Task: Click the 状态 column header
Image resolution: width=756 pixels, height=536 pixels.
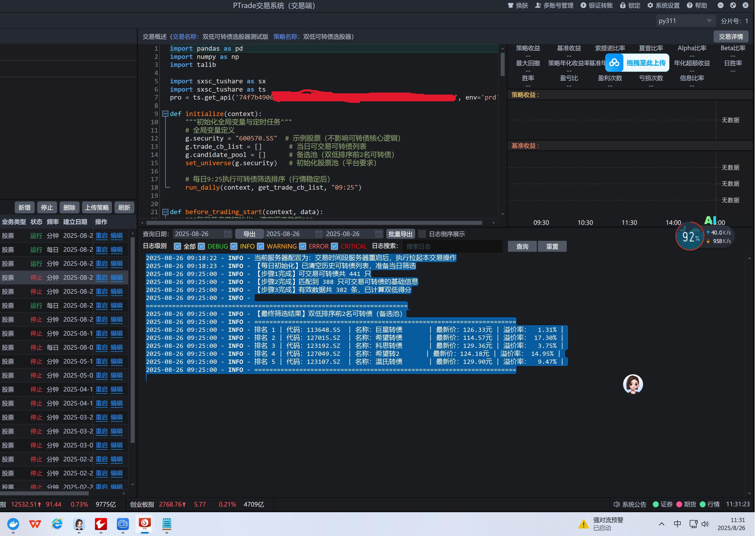Action: click(x=36, y=222)
